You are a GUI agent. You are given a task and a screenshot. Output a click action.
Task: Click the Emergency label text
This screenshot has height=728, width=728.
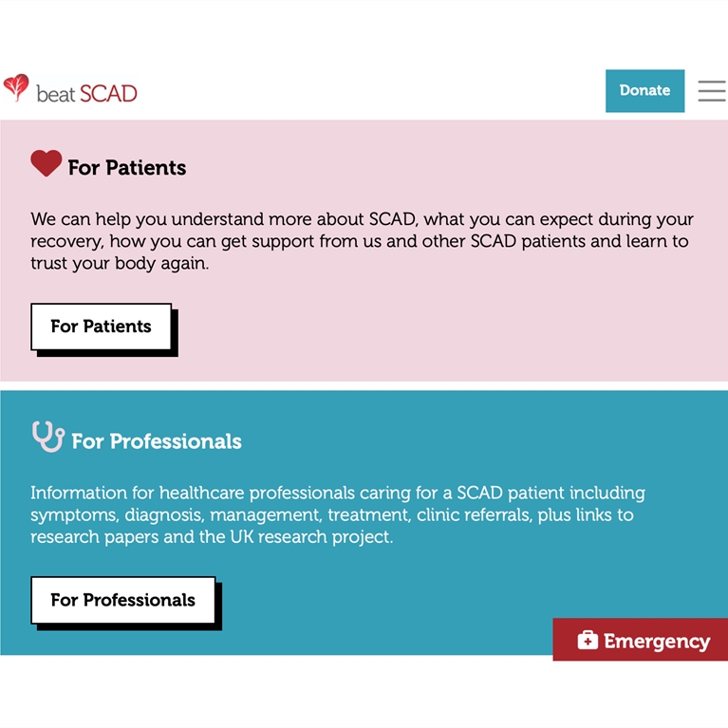click(x=656, y=642)
